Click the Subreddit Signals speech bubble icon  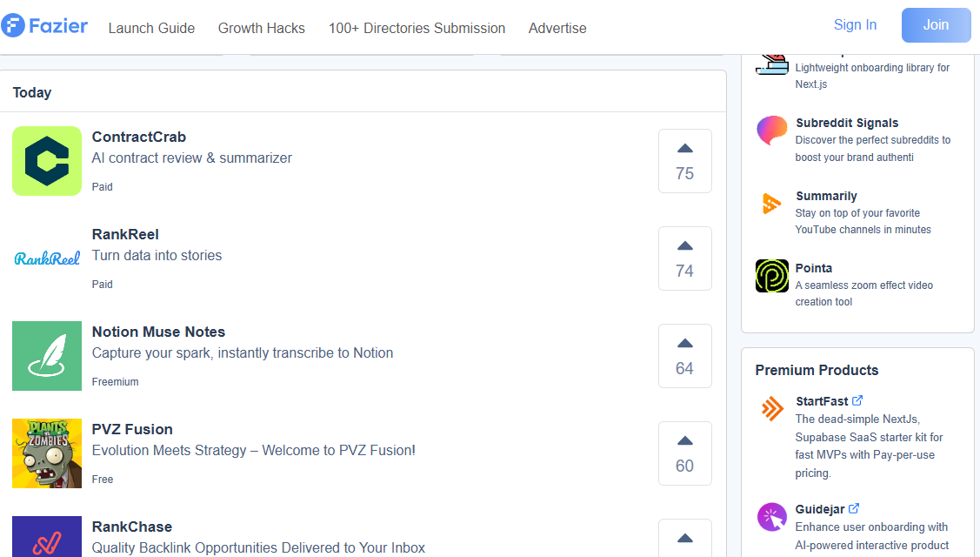[772, 131]
